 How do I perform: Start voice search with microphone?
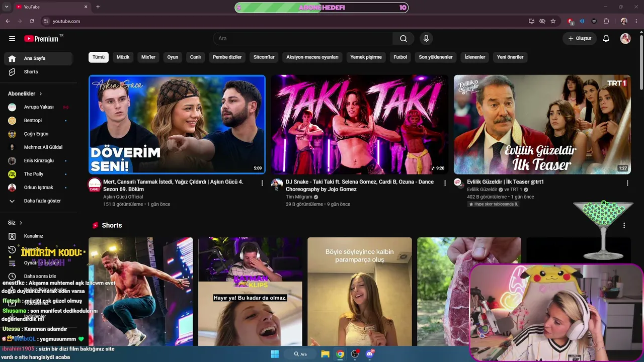(x=426, y=39)
